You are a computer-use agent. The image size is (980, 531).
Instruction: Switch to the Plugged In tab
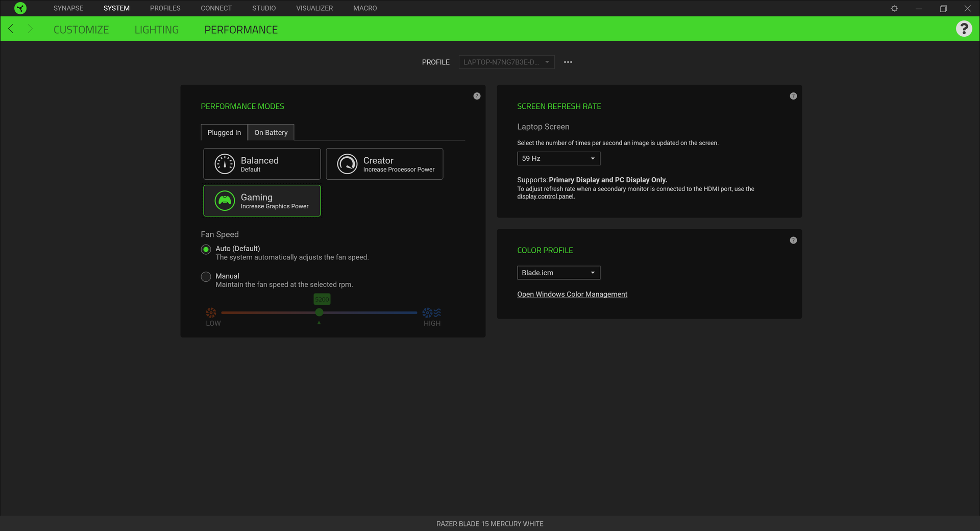coord(224,132)
